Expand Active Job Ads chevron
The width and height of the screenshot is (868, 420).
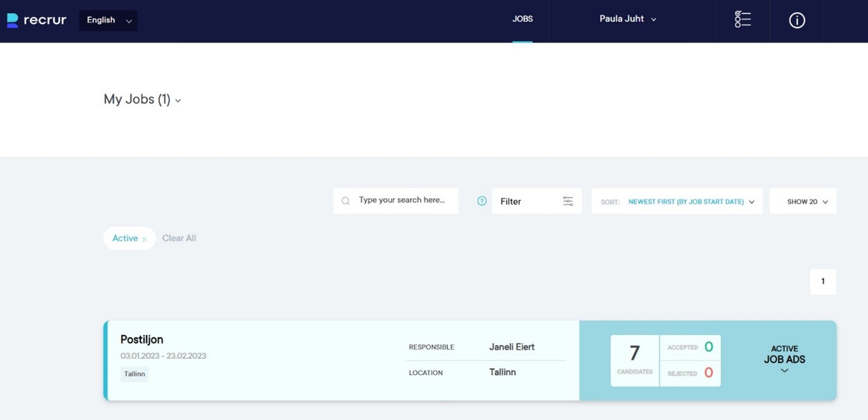click(784, 371)
